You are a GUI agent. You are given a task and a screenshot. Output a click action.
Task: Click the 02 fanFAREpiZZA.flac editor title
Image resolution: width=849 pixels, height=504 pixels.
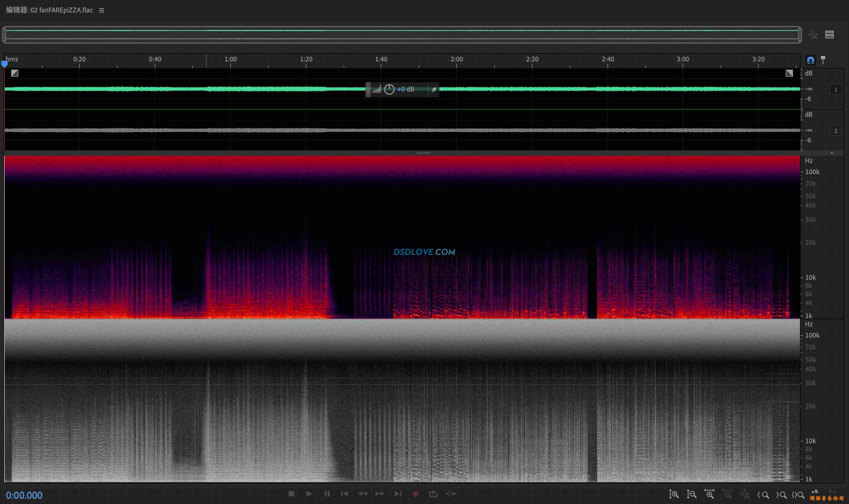pyautogui.click(x=49, y=10)
